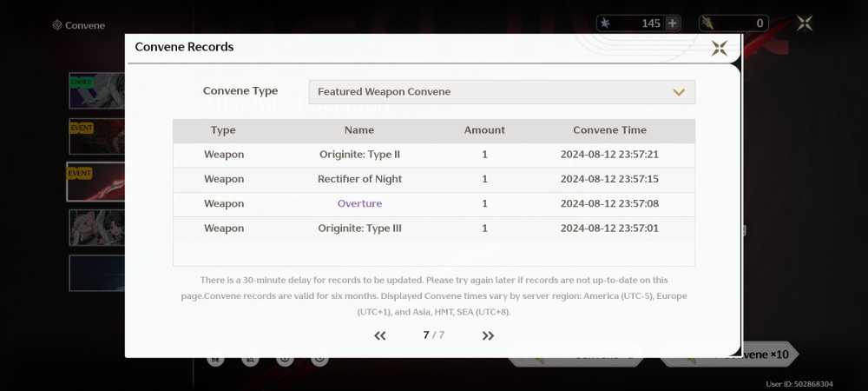This screenshot has height=391, width=868.
Task: Select the first green-tagged banner thumbnail
Action: click(x=97, y=90)
